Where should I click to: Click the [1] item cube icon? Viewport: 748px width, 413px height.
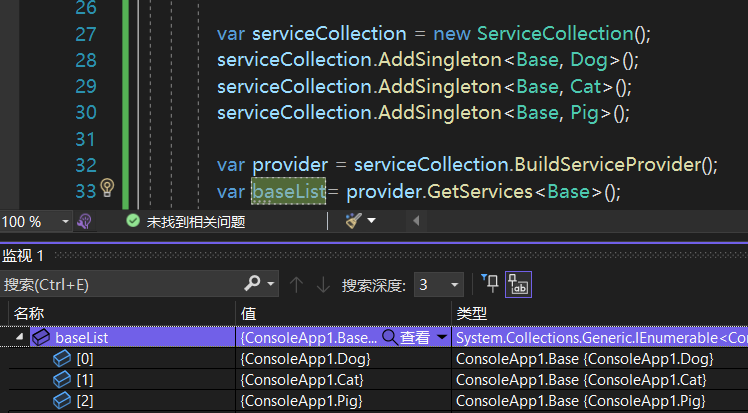62,380
